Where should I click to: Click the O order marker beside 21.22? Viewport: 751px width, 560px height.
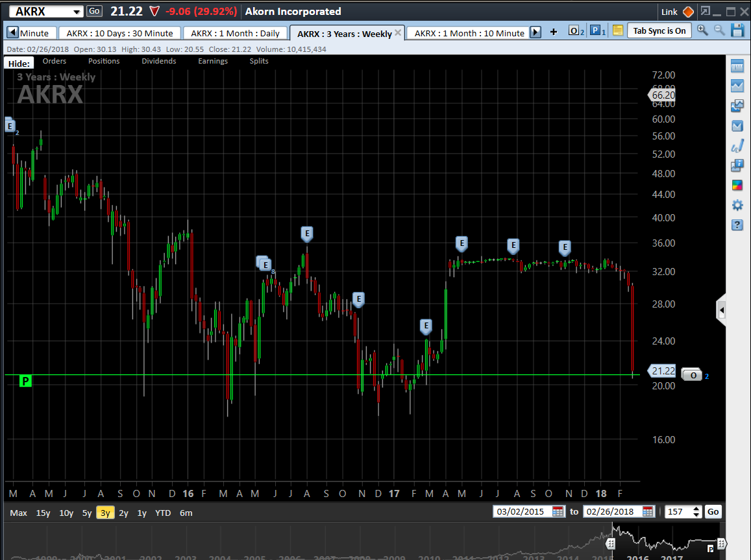click(692, 375)
